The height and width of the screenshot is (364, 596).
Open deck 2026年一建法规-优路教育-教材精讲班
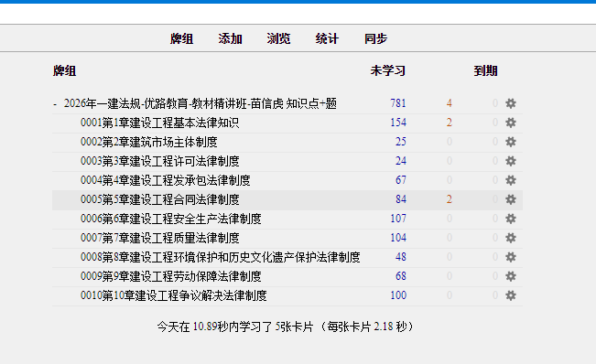click(200, 103)
